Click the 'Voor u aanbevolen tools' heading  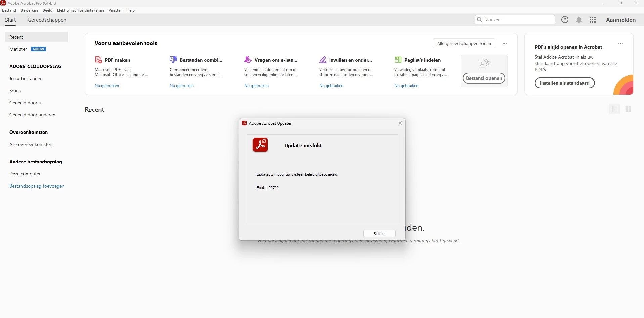click(x=126, y=43)
